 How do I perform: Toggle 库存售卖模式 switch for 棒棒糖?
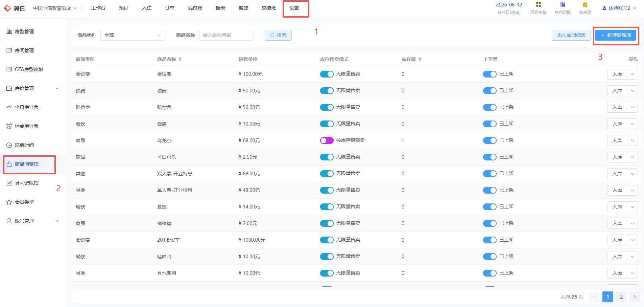[x=327, y=223]
